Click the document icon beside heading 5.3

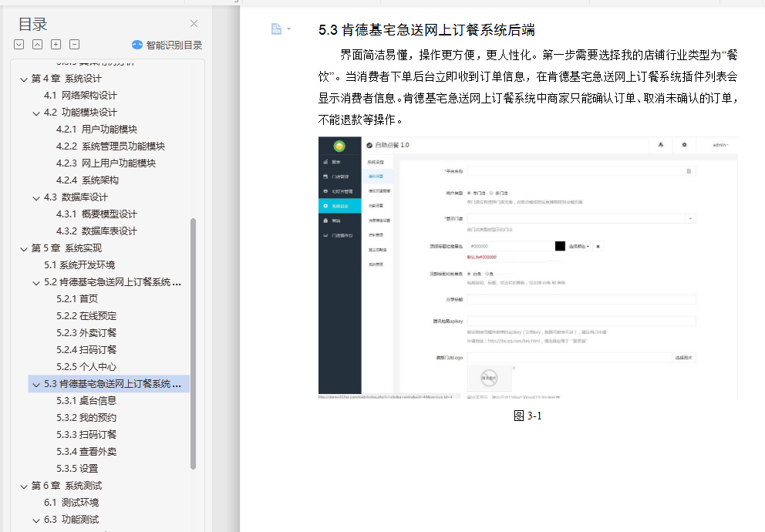(x=276, y=29)
